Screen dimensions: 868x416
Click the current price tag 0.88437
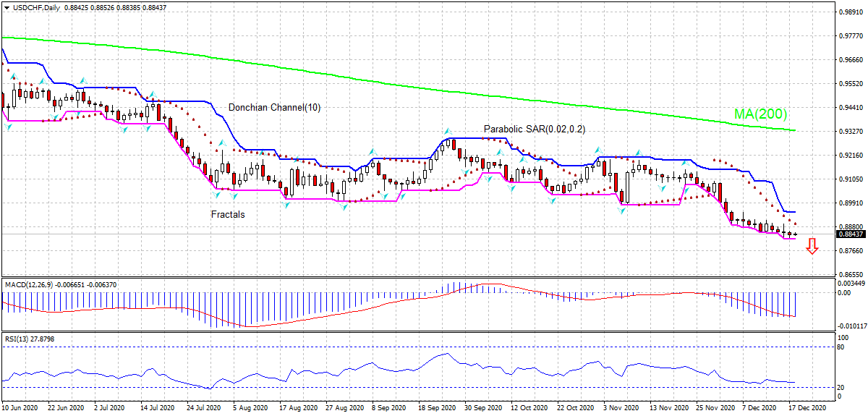click(851, 234)
